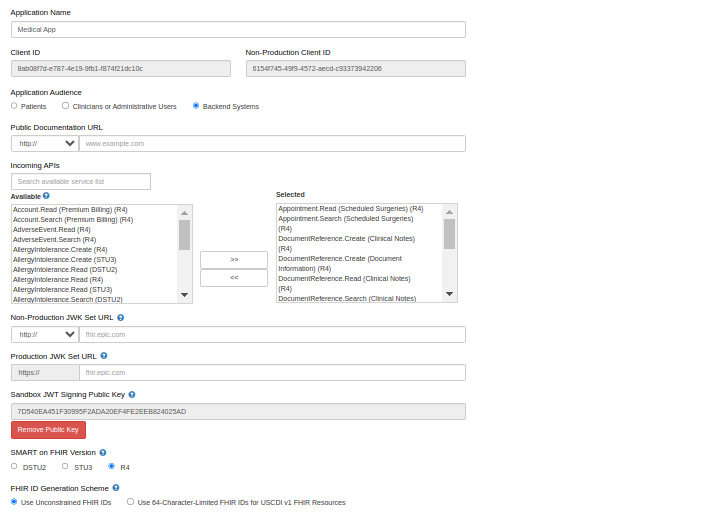
Task: Click help icon beside Production JWK Set URL
Action: coord(104,355)
